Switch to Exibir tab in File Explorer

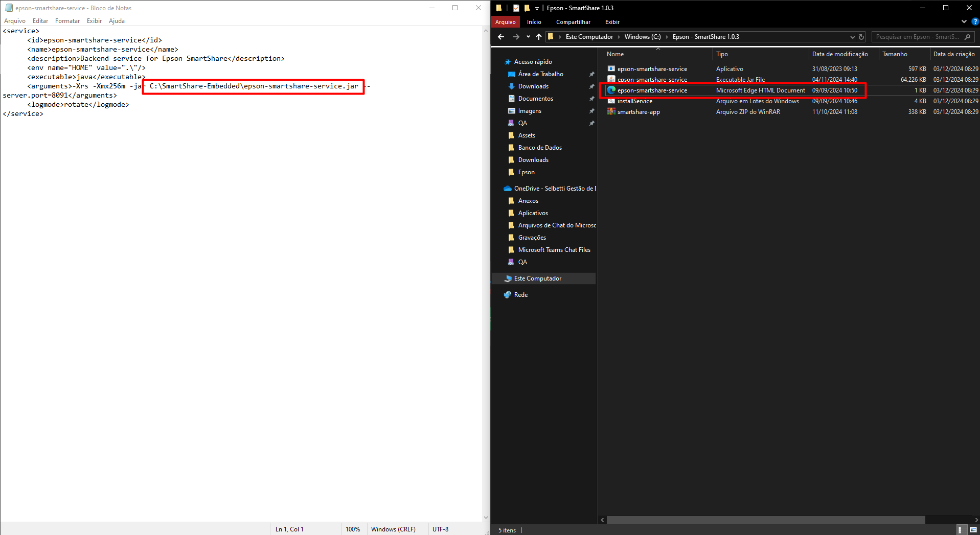(612, 22)
